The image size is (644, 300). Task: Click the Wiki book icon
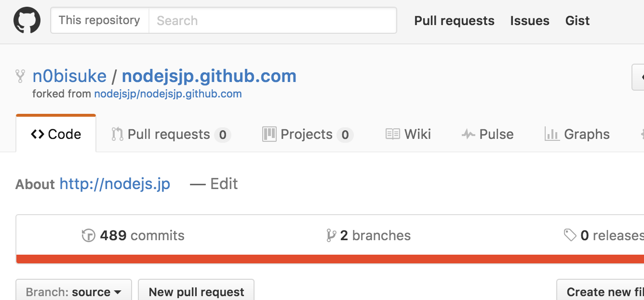coord(393,134)
